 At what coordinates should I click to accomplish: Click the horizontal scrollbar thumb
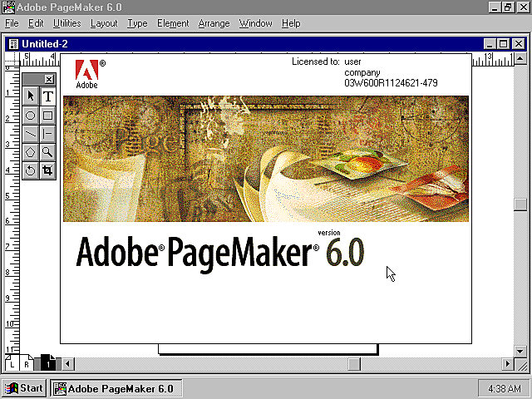[x=354, y=364]
